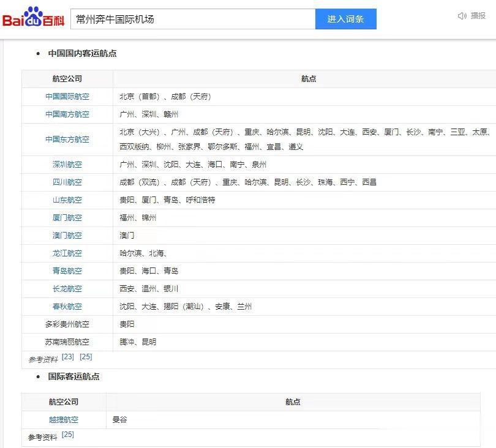The height and width of the screenshot is (448, 496).
Task: Select the 多彩贵州航空 cell
Action: (67, 324)
